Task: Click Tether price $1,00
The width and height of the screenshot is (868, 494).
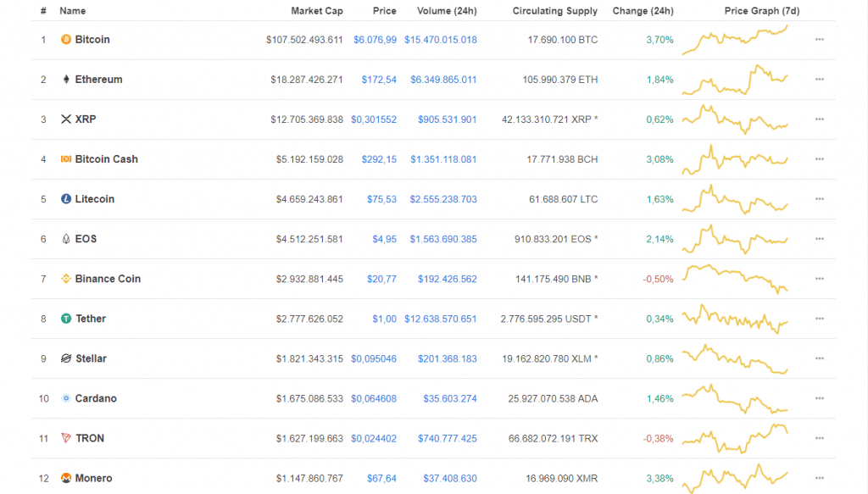Action: (x=384, y=318)
